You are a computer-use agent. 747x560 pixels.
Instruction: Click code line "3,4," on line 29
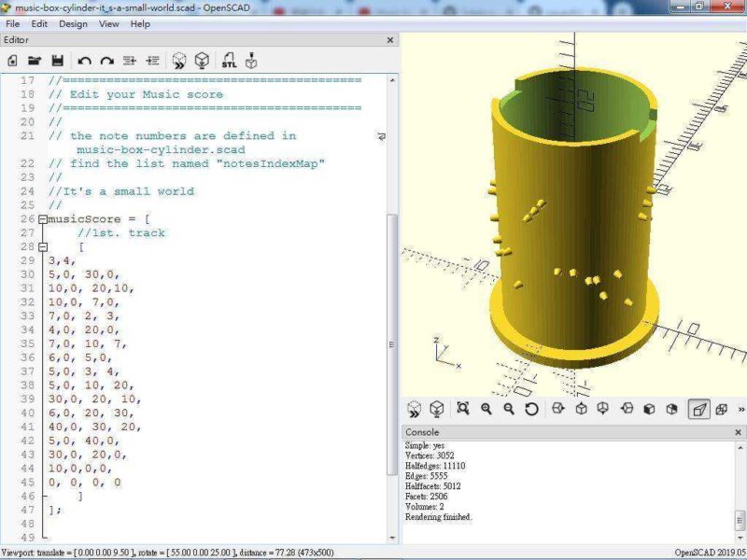pos(62,260)
